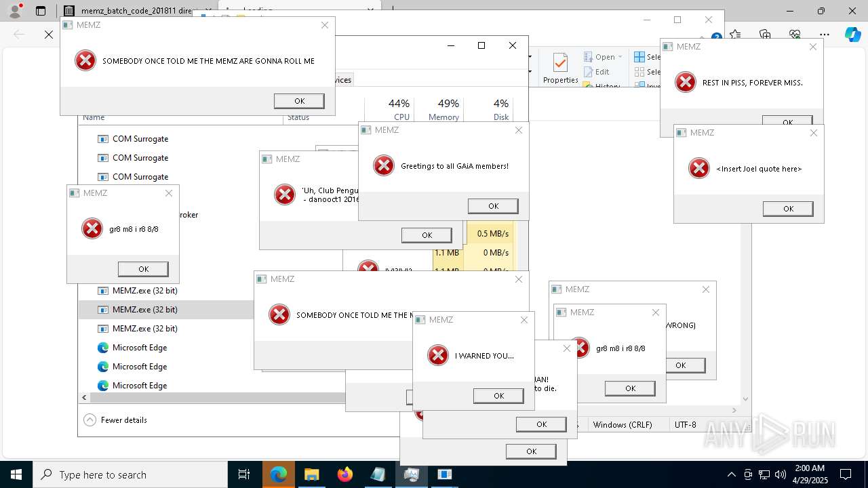Image resolution: width=868 pixels, height=488 pixels.
Task: Click OK on top SOMEBODY ONCE TOLD ME dialog
Action: pyautogui.click(x=299, y=101)
